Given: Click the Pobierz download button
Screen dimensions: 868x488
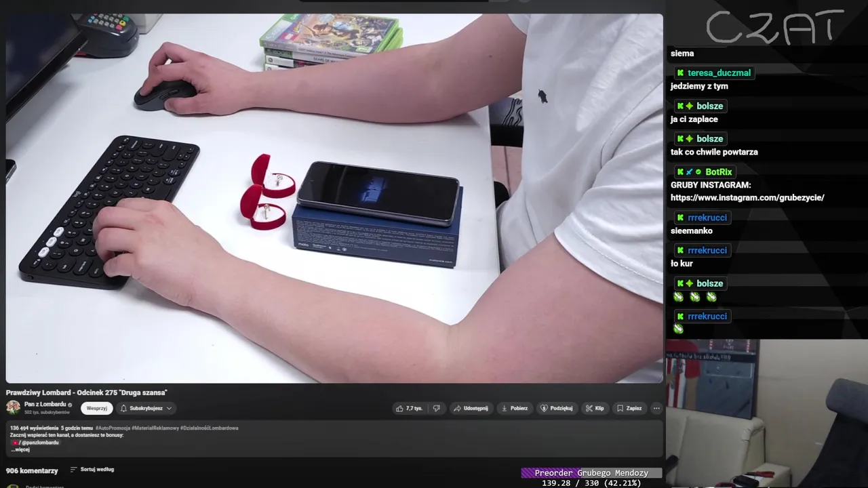Looking at the screenshot, I should (514, 408).
